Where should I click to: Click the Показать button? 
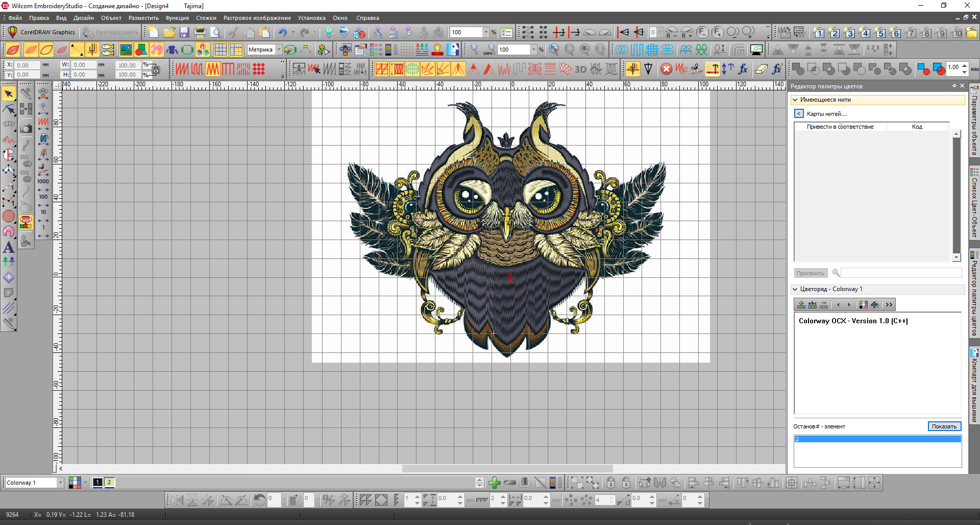[x=944, y=426]
